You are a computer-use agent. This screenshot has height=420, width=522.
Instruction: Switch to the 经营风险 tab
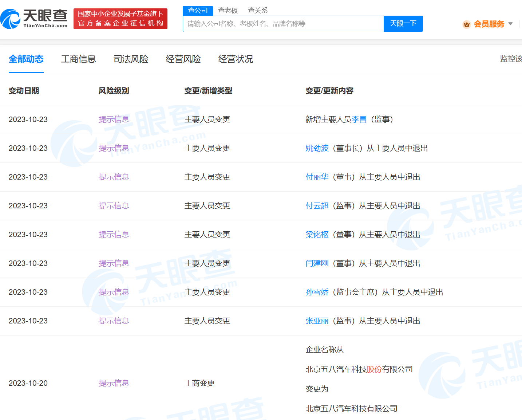[183, 59]
